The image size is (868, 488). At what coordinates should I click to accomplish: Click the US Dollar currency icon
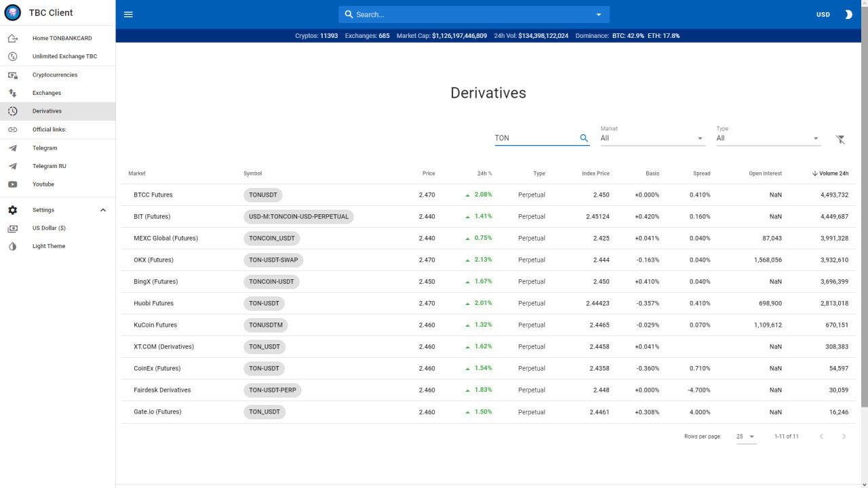click(13, 228)
